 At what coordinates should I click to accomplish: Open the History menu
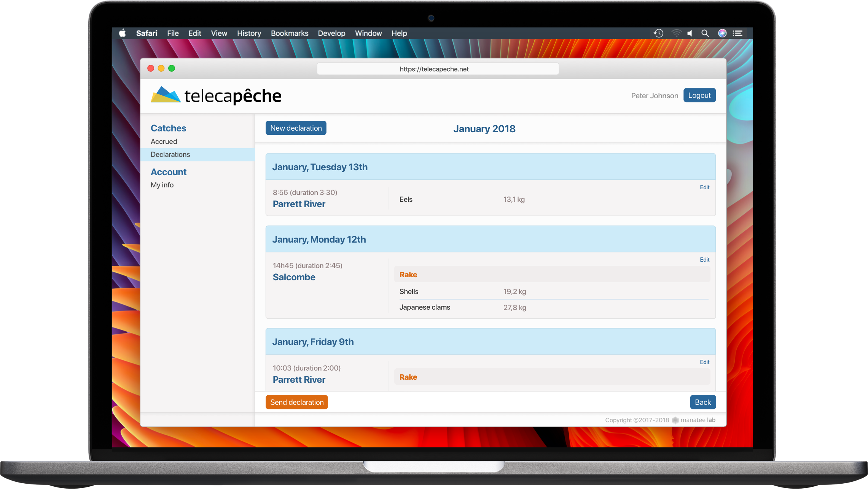pyautogui.click(x=249, y=33)
